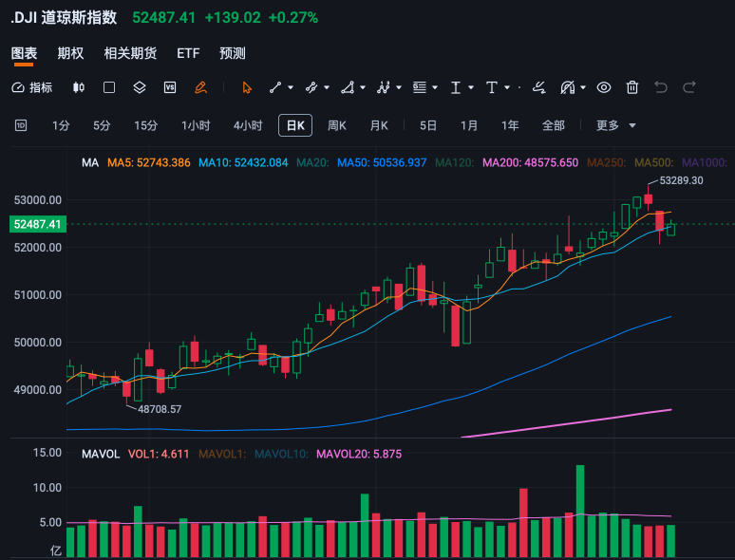Screen dimensions: 735x560
Task: Set chart range to 1月
Action: coord(469,125)
